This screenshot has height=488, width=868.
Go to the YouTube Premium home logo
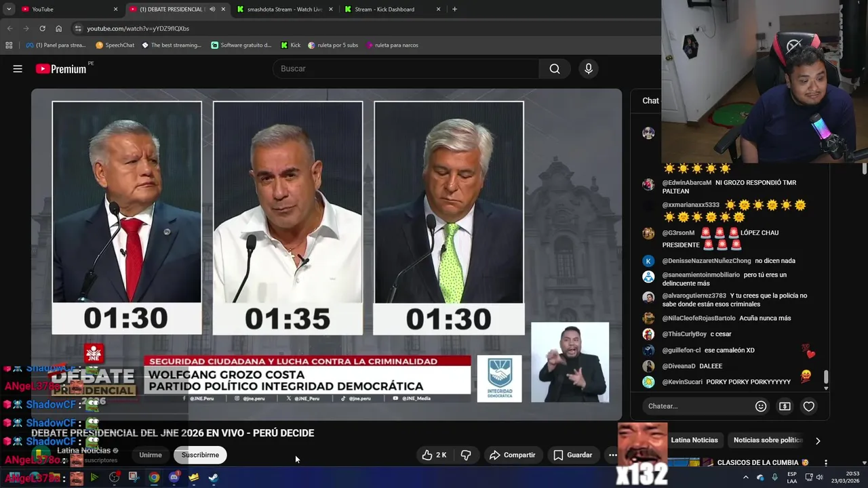61,68
